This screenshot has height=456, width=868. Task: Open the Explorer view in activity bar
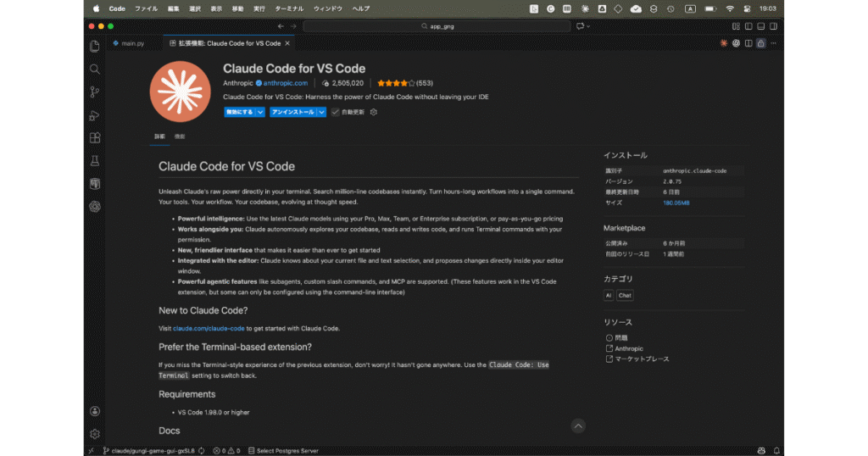click(x=95, y=46)
